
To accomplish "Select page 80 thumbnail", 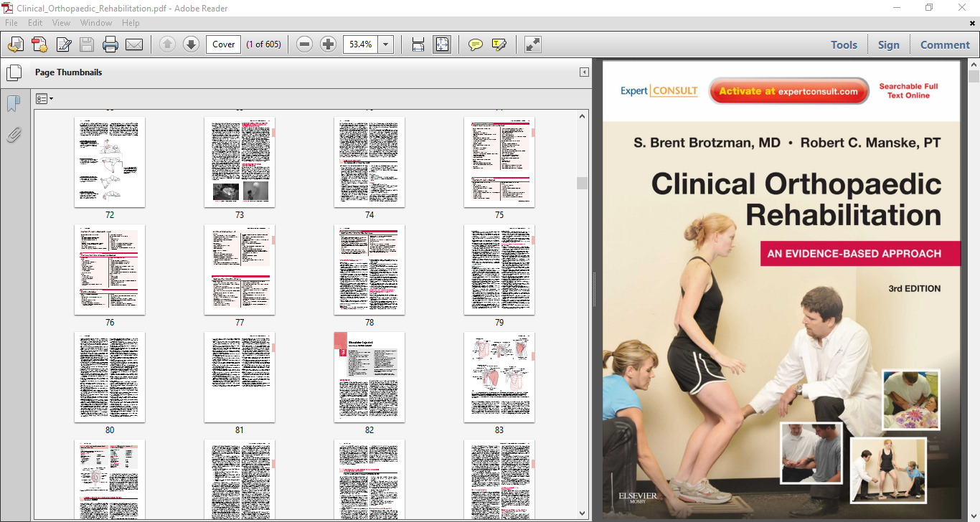I will coord(110,377).
